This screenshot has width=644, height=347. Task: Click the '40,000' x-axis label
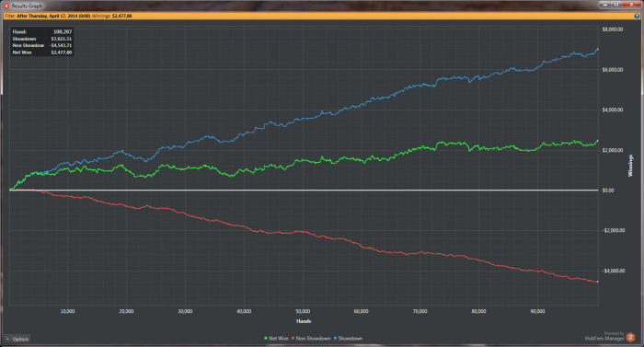(244, 311)
